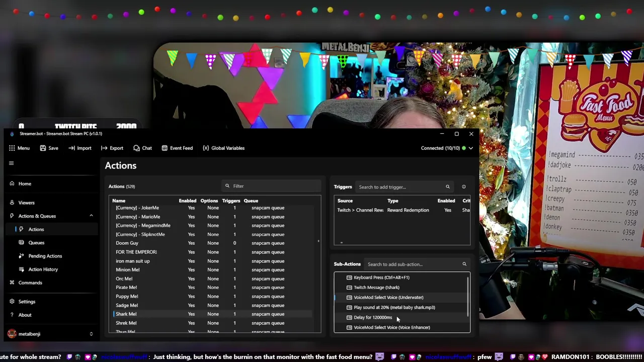
Task: Select the Twitch Channel Reward Redemption trigger
Action: pos(403,210)
